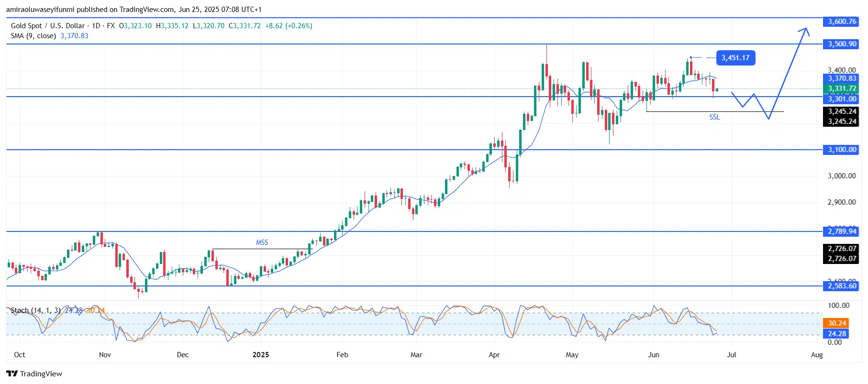The width and height of the screenshot is (868, 384).
Task: Click the TradingView logo icon
Action: (x=12, y=373)
